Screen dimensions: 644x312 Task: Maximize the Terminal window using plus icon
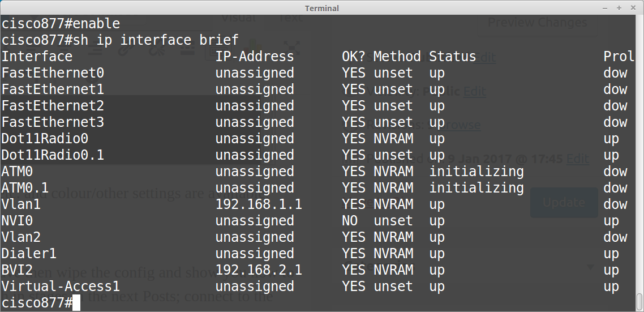pyautogui.click(x=620, y=8)
